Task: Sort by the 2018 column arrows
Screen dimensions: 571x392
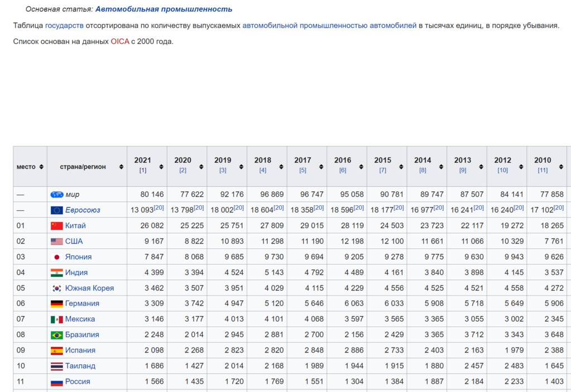Action: (281, 167)
